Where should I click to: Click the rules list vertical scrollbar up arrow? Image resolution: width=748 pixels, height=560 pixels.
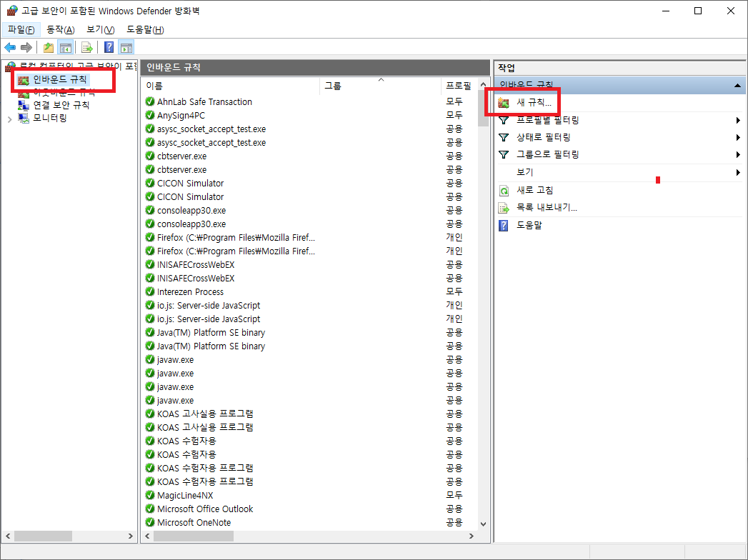(x=483, y=84)
